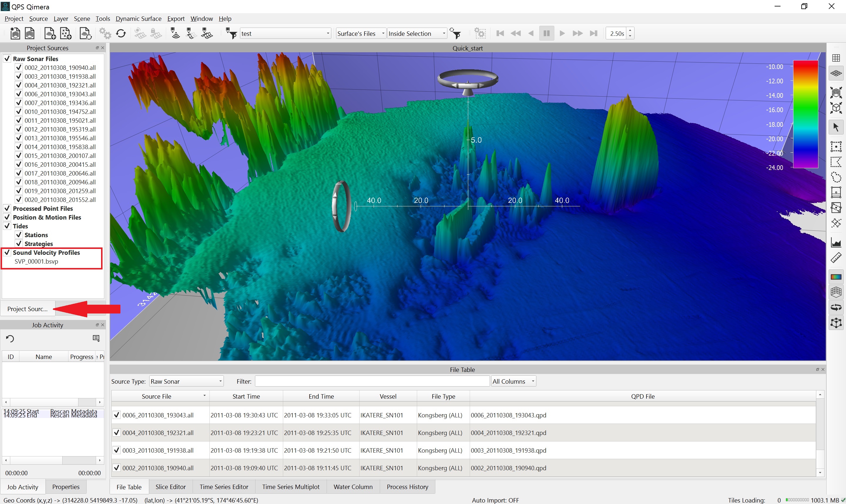The height and width of the screenshot is (504, 846).
Task: Toggle the Sound Velocity Profiles checkbox
Action: (7, 252)
